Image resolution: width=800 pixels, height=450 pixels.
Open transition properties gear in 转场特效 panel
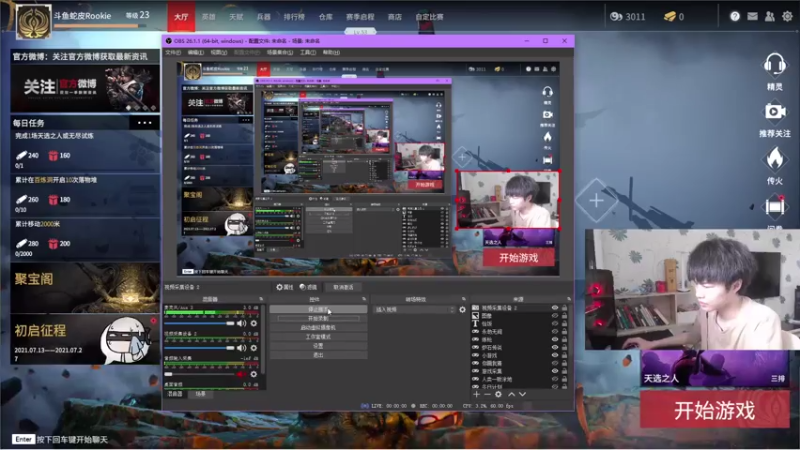coord(462,310)
